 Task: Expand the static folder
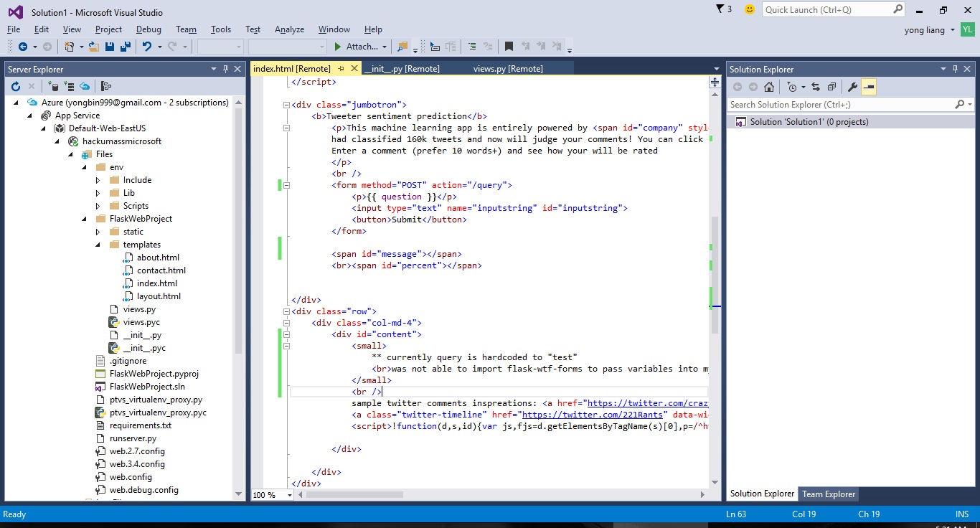(x=98, y=232)
